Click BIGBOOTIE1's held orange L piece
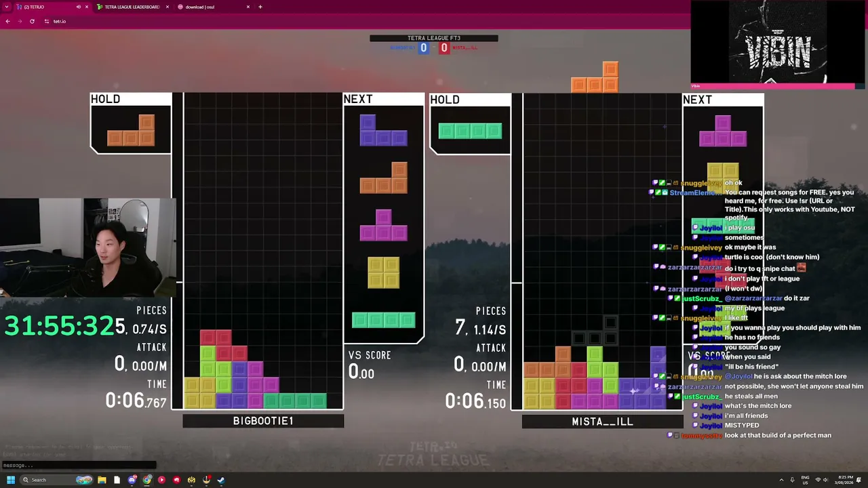 pyautogui.click(x=131, y=130)
